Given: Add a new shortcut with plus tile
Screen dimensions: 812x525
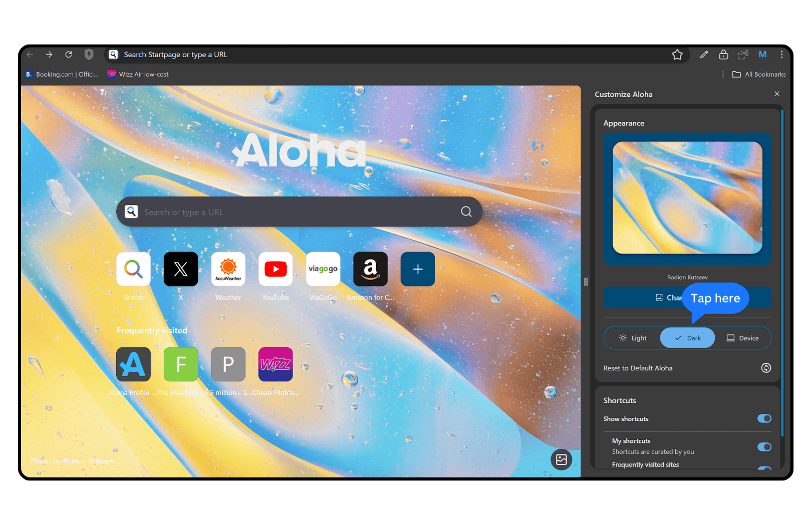Looking at the screenshot, I should point(417,269).
